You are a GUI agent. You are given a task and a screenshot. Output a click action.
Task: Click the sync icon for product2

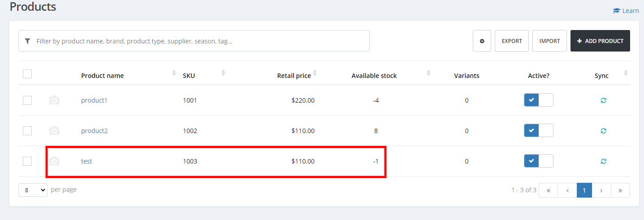pos(603,131)
